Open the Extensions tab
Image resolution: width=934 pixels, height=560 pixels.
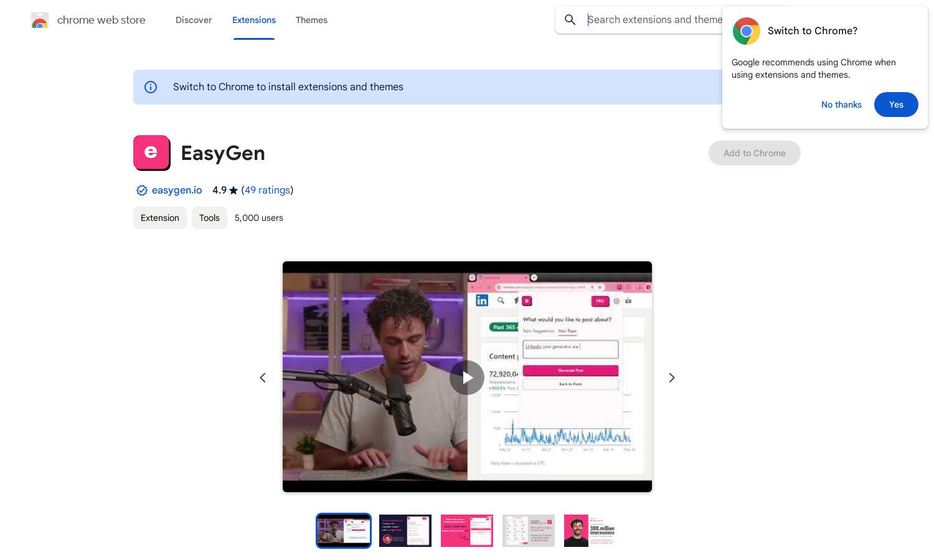(x=254, y=20)
